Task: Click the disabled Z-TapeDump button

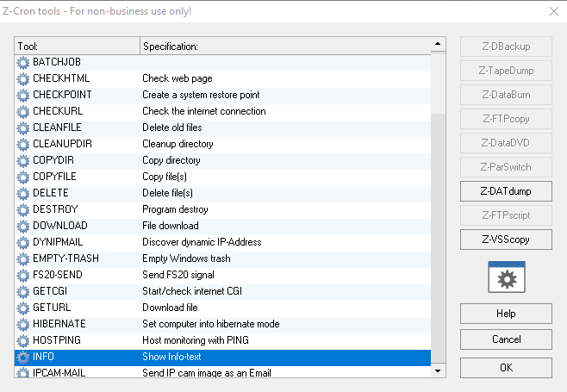Action: (506, 71)
